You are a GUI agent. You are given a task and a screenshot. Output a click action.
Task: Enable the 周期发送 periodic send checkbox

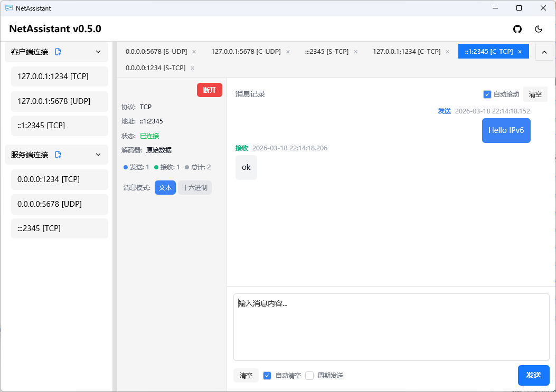tap(309, 375)
